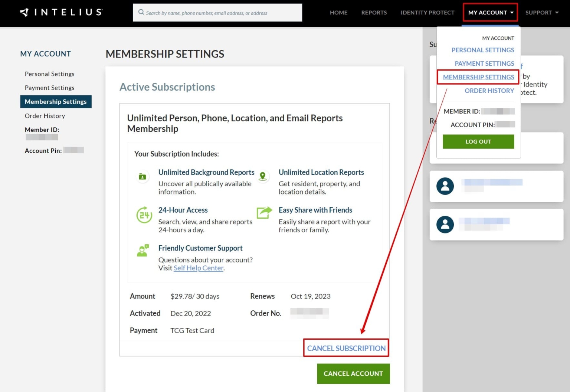Open Order History in the left sidebar
This screenshot has width=570, height=392.
tap(45, 116)
